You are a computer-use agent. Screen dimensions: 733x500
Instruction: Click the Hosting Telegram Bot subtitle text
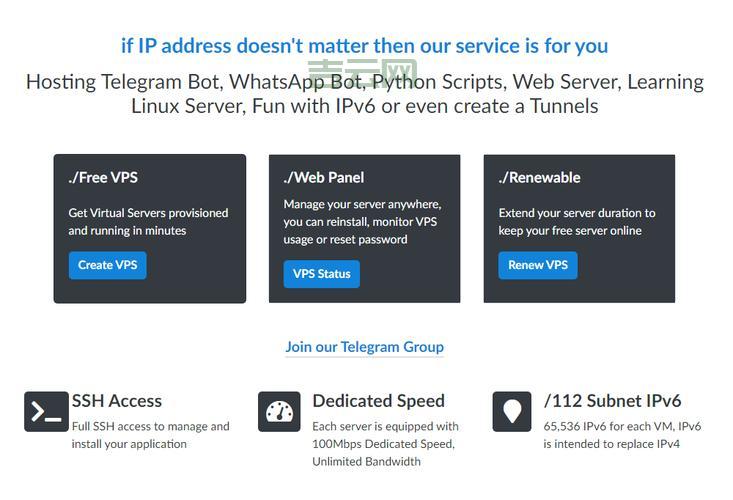coord(364,93)
